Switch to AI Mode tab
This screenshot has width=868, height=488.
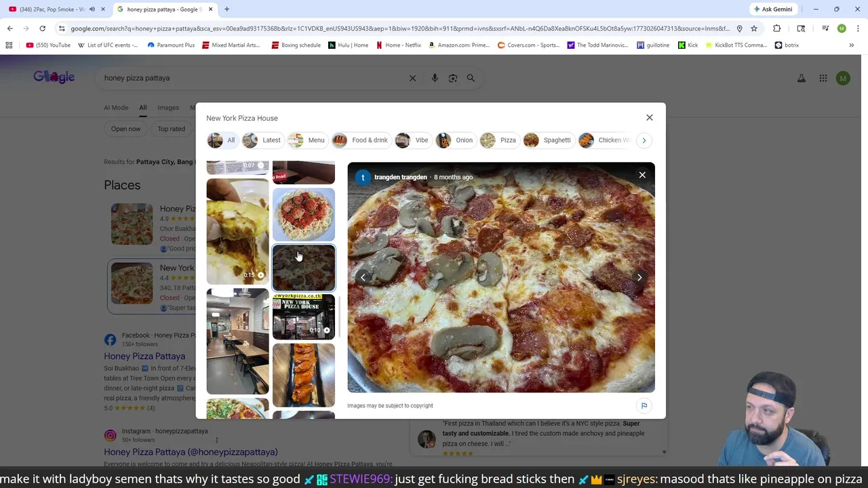(x=116, y=107)
